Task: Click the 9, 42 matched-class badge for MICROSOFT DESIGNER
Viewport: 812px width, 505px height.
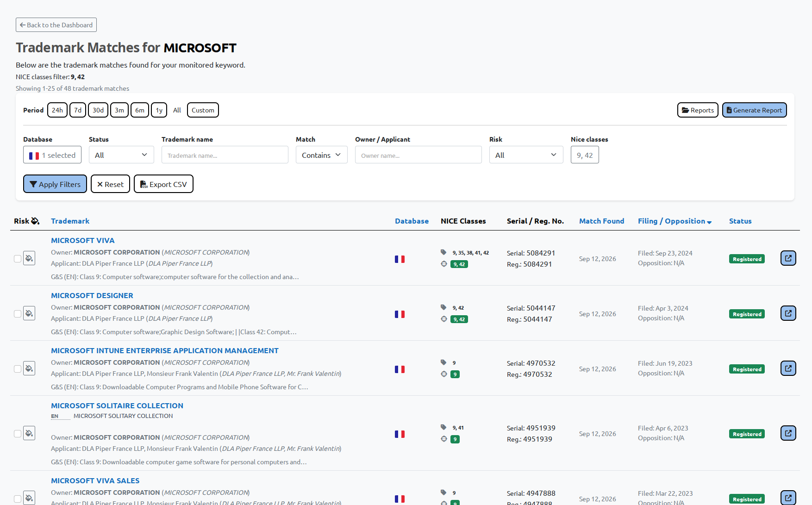Action: [459, 319]
